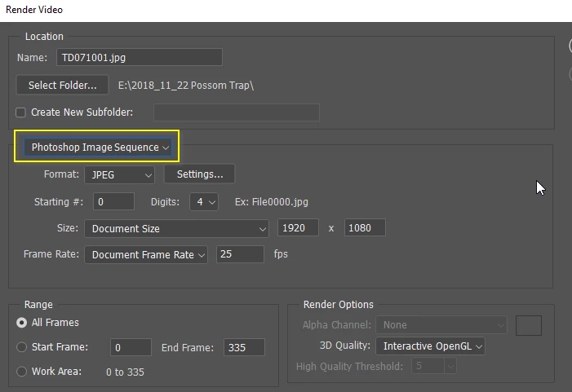Open the Photoshop Image Sequence dropdown
The width and height of the screenshot is (572, 392).
97,148
